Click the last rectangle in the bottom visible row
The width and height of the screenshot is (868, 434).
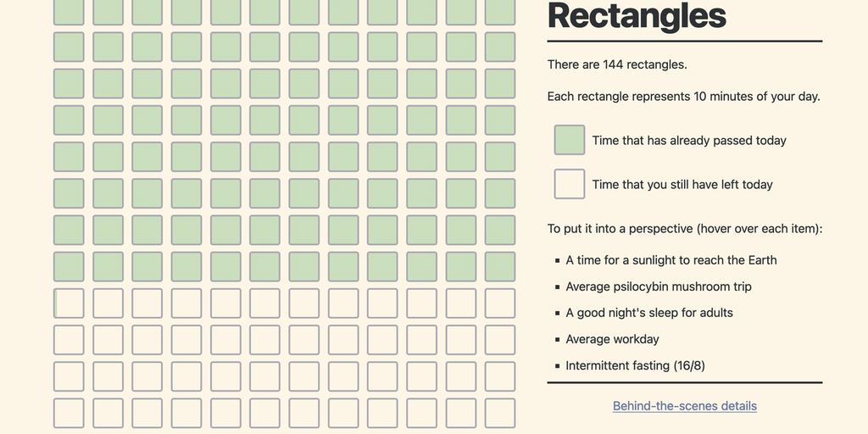500,412
